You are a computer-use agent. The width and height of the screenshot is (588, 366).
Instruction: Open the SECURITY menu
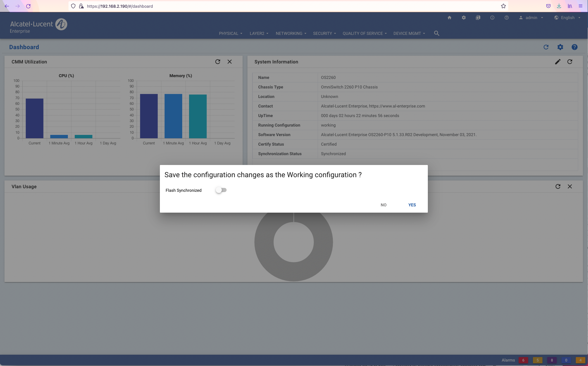324,33
